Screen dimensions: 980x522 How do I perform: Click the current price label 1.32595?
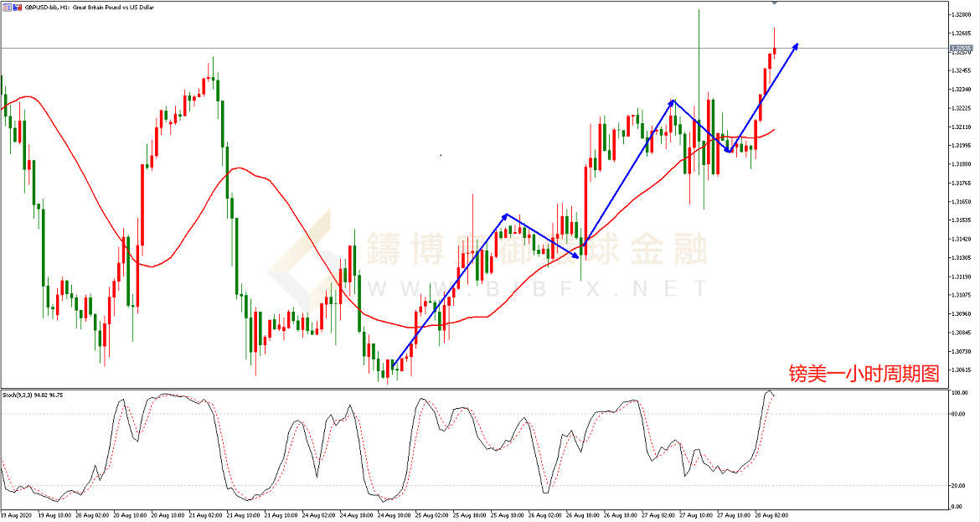pyautogui.click(x=960, y=49)
